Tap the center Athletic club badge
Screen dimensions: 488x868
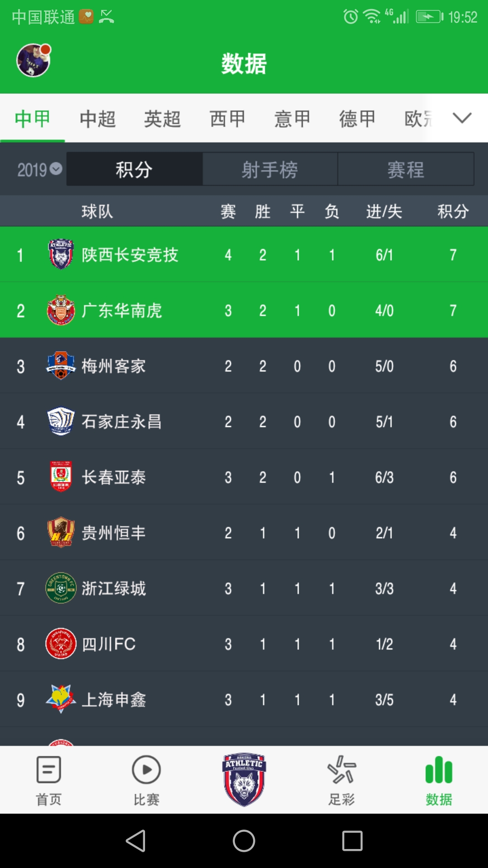point(244,779)
